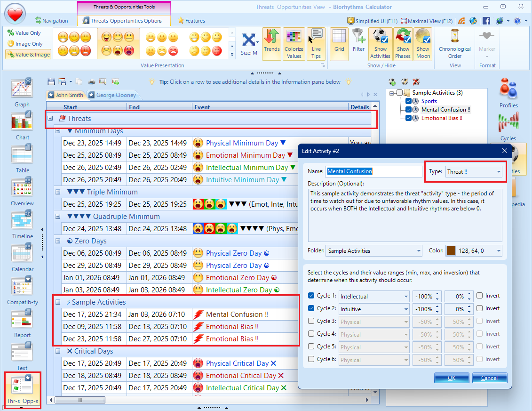Open the activity Type dropdown
The width and height of the screenshot is (532, 411).
pos(473,172)
